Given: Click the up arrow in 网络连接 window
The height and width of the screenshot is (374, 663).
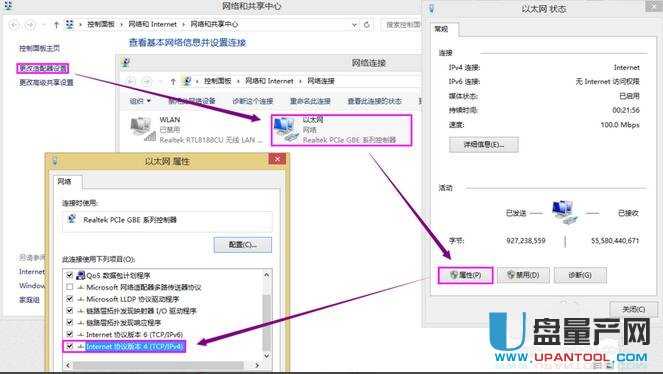Looking at the screenshot, I should [x=173, y=81].
